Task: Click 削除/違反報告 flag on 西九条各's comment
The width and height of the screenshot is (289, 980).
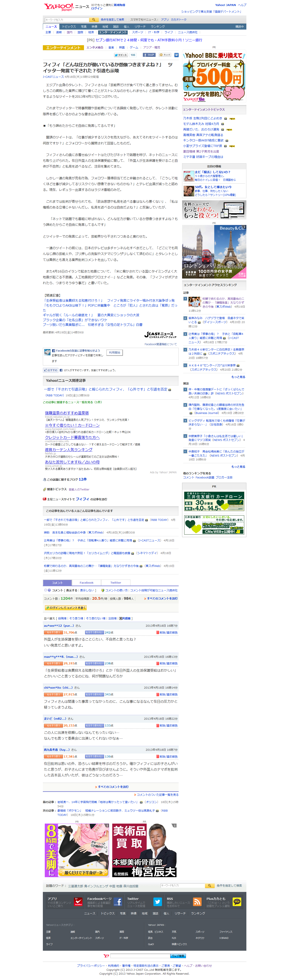Action: pos(167,756)
